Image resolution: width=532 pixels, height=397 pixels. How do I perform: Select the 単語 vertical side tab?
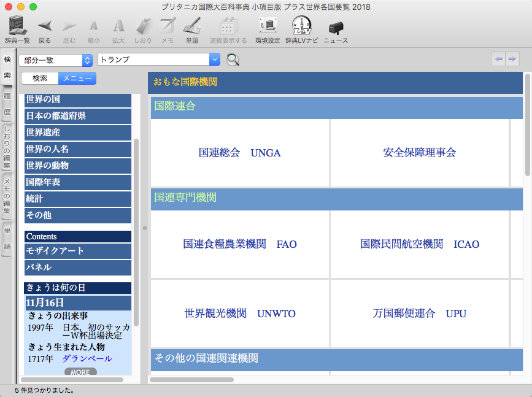pos(7,238)
